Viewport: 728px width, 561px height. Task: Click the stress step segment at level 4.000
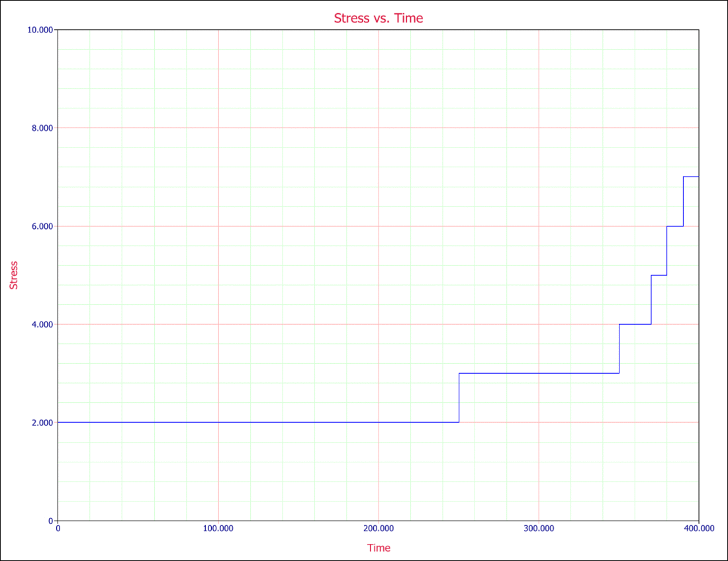(x=635, y=324)
